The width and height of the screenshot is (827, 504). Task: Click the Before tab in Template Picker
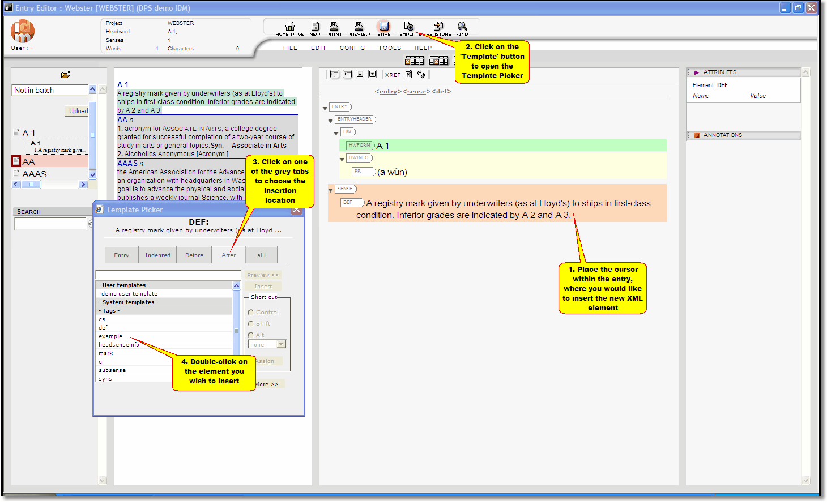point(194,255)
